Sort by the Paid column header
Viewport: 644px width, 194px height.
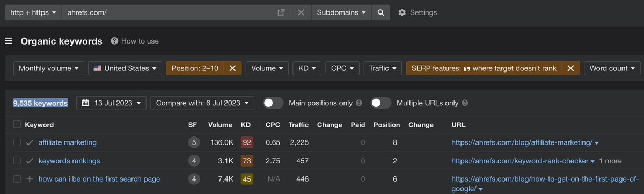click(x=357, y=125)
